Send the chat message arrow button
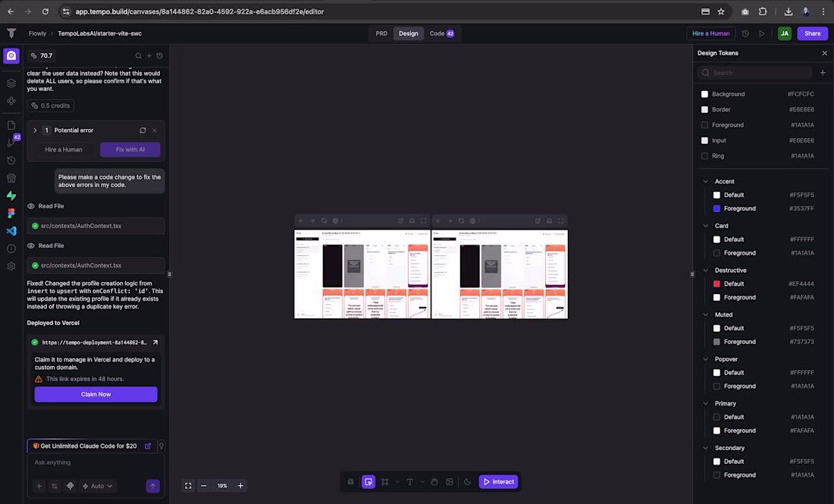Screen dimensions: 834x504 tap(152, 486)
